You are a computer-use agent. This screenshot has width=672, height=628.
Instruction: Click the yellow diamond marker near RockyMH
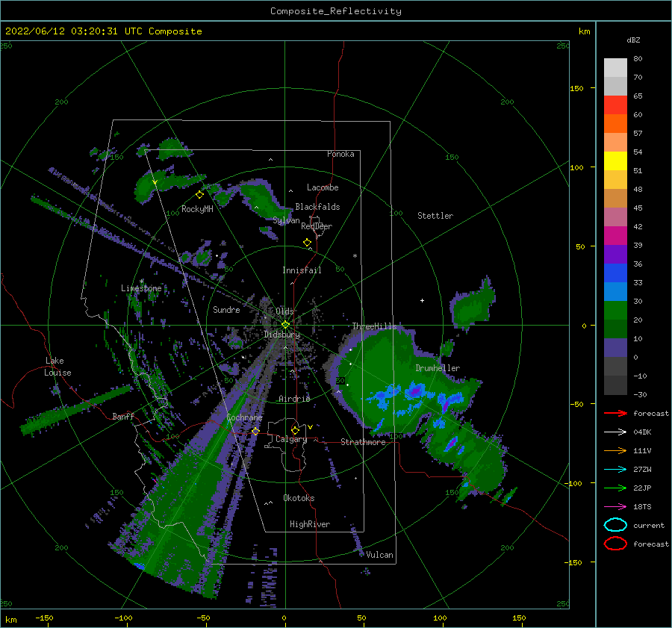[x=199, y=195]
